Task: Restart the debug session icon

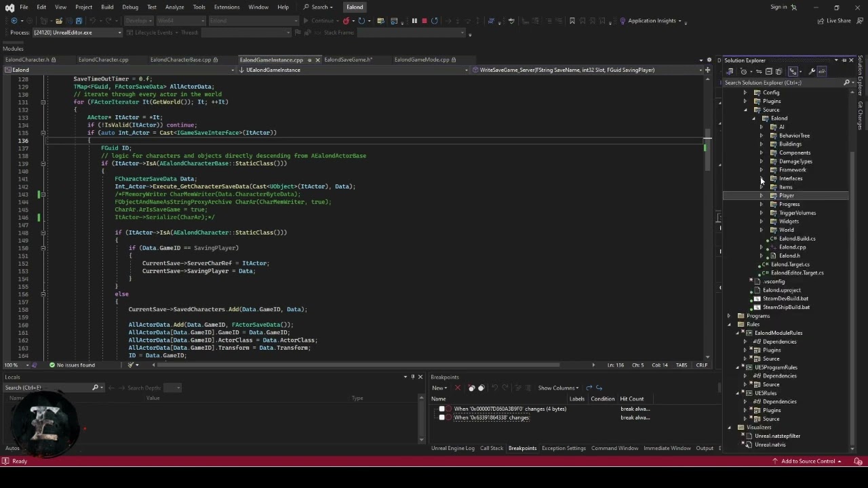Action: pyautogui.click(x=435, y=20)
